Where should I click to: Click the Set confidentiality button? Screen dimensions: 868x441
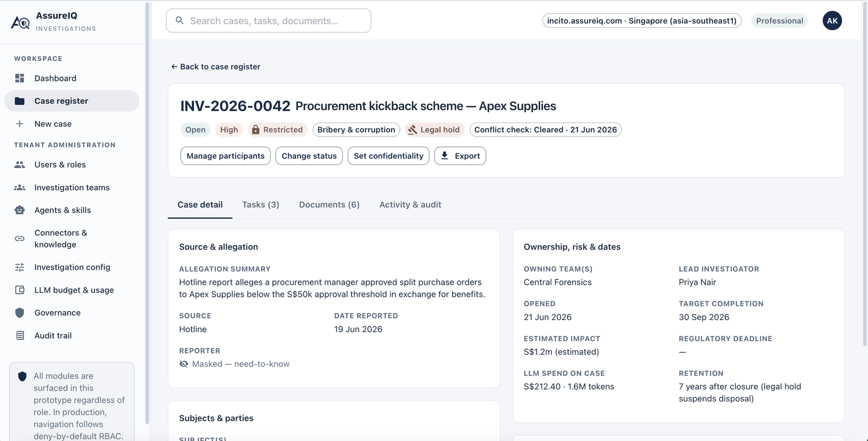[x=388, y=156]
